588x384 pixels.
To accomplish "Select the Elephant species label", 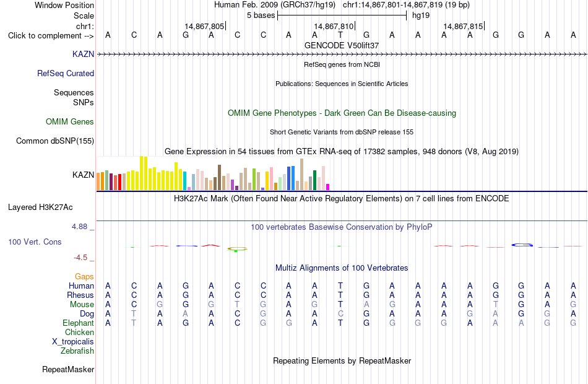I will pos(79,323).
